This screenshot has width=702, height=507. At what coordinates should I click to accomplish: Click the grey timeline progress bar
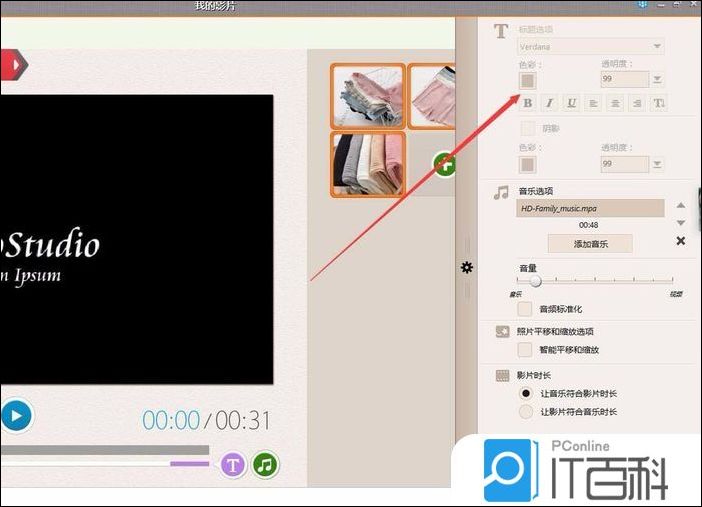point(105,450)
